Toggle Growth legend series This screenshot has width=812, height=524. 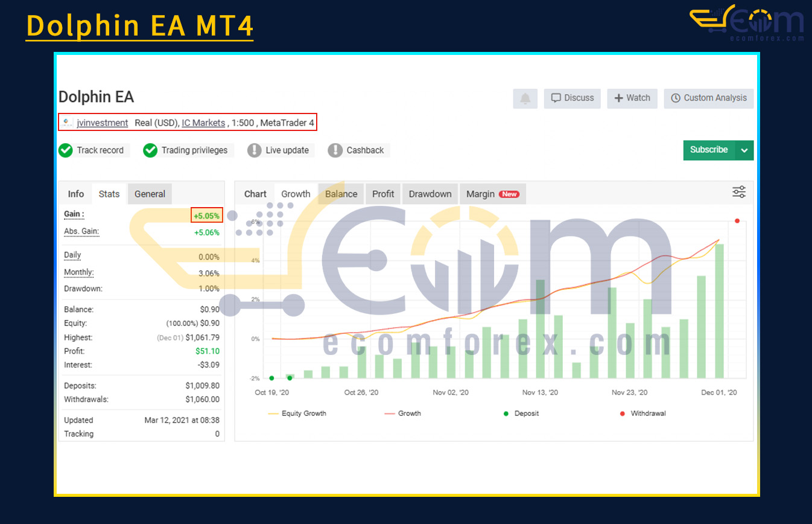pos(403,414)
